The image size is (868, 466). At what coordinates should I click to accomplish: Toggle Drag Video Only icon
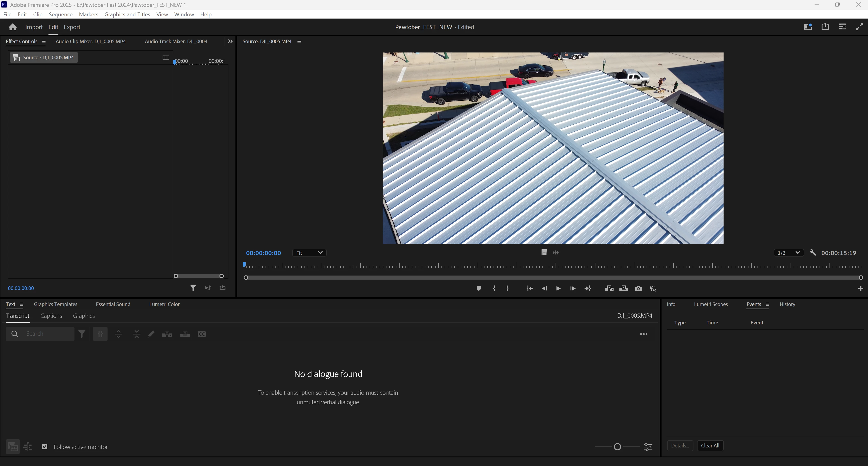click(x=544, y=252)
